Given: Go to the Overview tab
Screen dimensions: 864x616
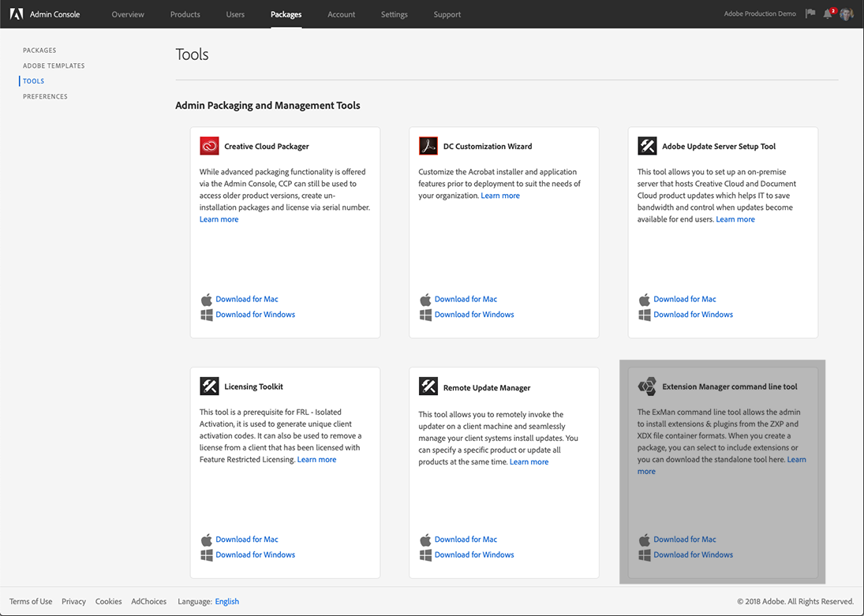Looking at the screenshot, I should (128, 14).
